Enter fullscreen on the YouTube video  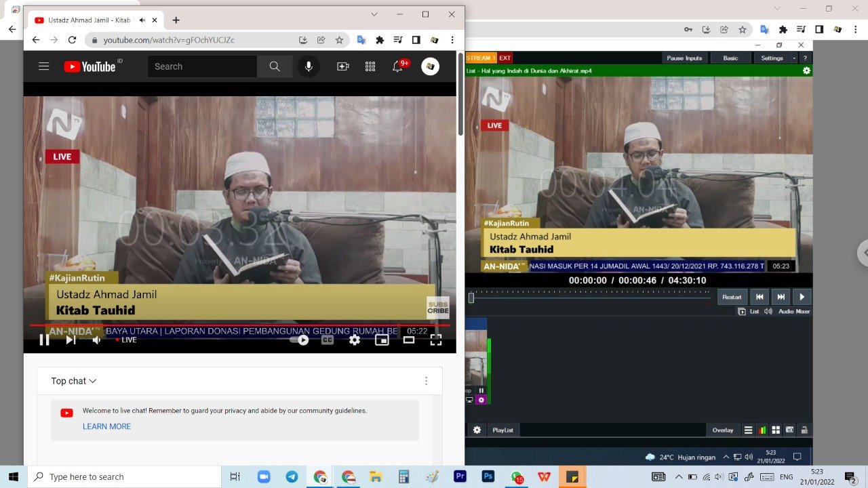[436, 340]
